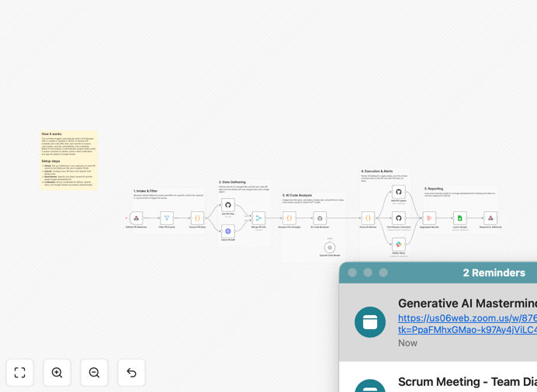
Task: Open the AI Code Reviewer agent node
Action: (x=320, y=218)
